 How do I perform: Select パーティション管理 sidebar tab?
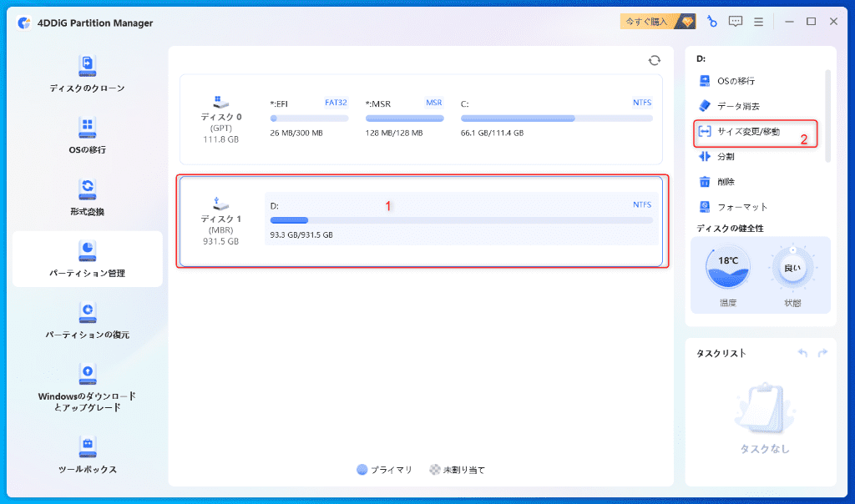click(x=87, y=259)
